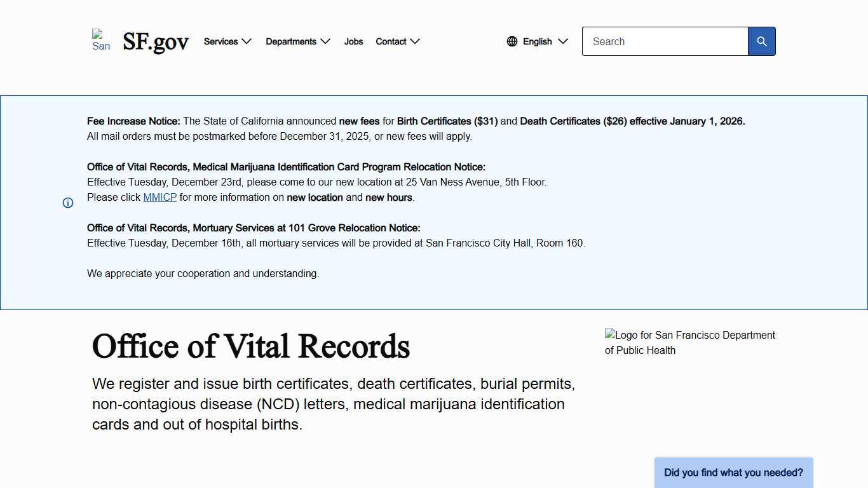Viewport: 868px width, 488px height.
Task: Click the Office of Vital Records heading
Action: coord(251,346)
